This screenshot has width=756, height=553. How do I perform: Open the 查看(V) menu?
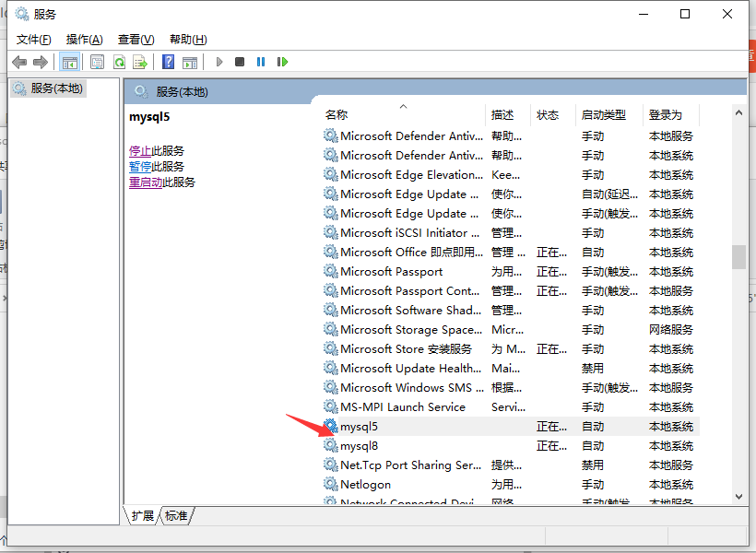136,39
